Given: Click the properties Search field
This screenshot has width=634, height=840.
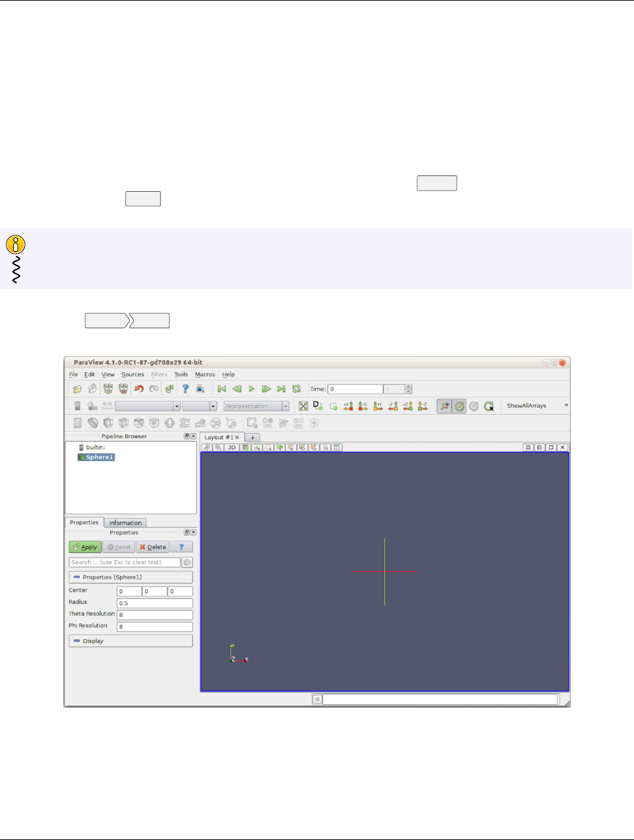Looking at the screenshot, I should pyautogui.click(x=125, y=562).
